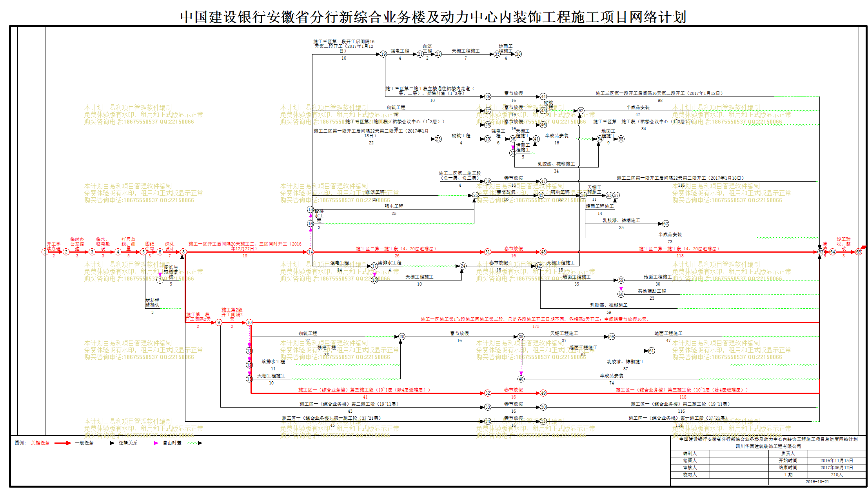868x488 pixels.
Task: Click the 负责人 cell in title block
Action: pyautogui.click(x=788, y=453)
